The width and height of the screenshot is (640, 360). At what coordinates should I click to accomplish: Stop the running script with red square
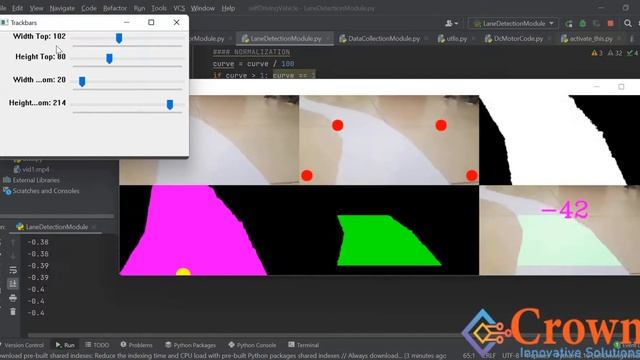610,24
